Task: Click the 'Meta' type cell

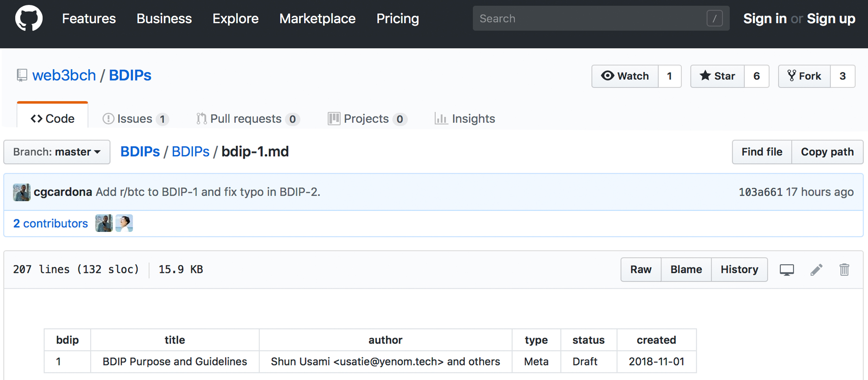Action: coord(536,362)
